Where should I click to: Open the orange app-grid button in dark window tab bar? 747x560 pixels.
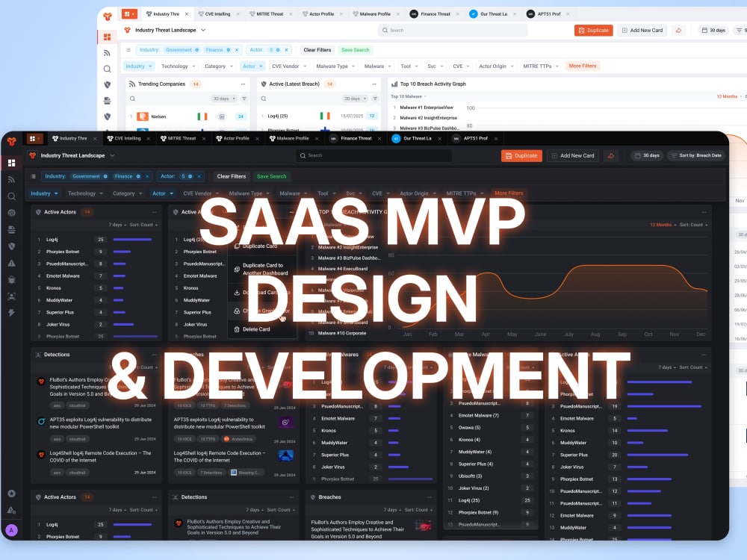(x=34, y=139)
